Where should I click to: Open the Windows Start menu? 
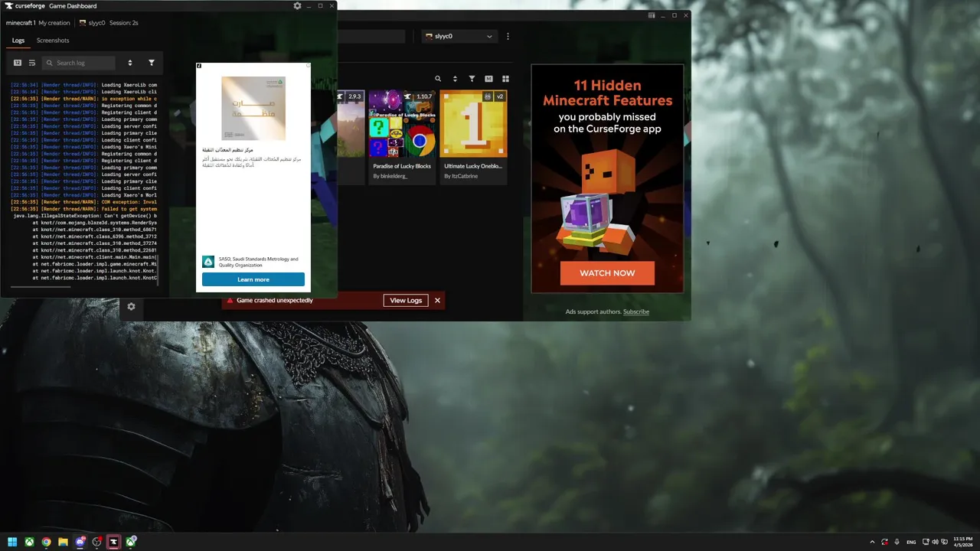point(12,542)
